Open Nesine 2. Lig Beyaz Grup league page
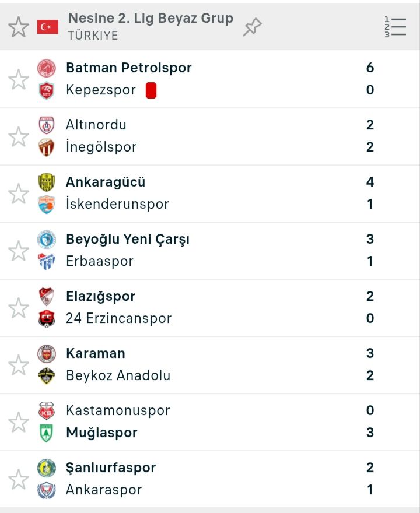The image size is (420, 513). click(x=150, y=19)
